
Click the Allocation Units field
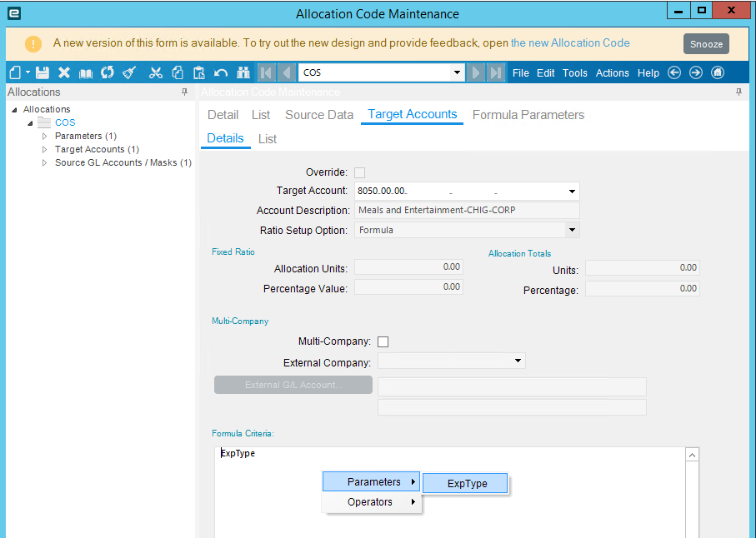click(409, 267)
